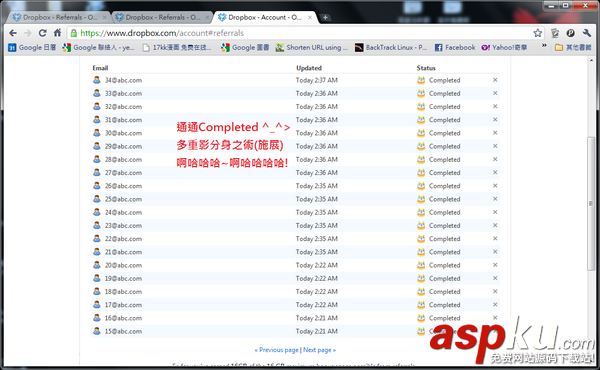Click the Completed status icon for 26@abc.com
The width and height of the screenshot is (600, 370).
(421, 186)
